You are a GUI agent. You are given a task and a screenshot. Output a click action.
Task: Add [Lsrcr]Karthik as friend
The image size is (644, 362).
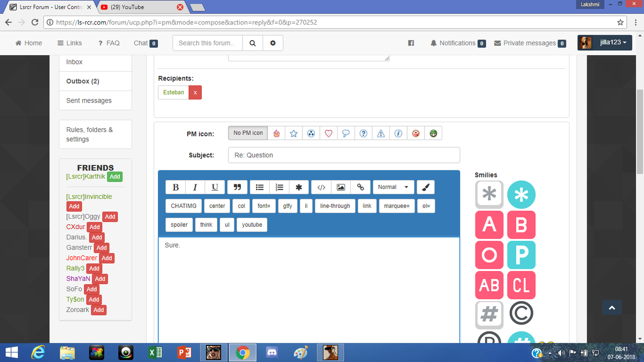pyautogui.click(x=115, y=176)
